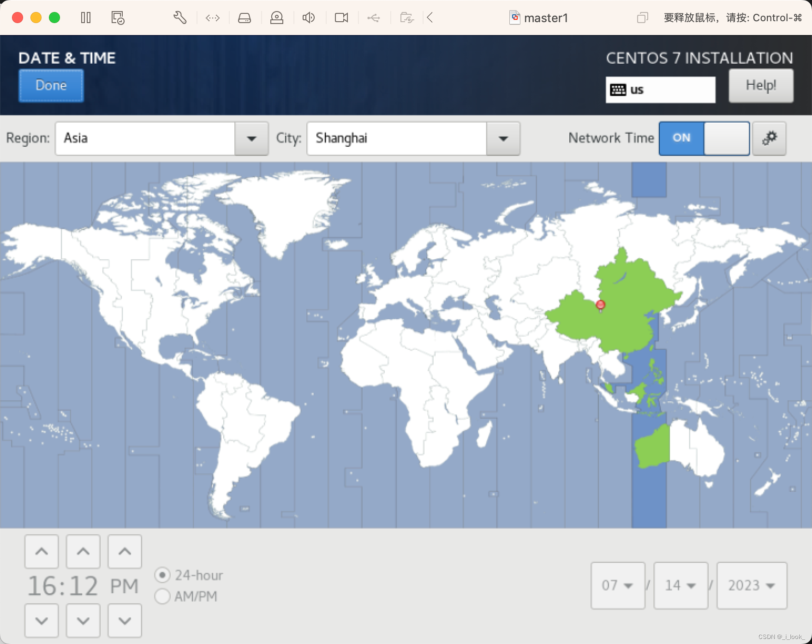Open the snapshot manager icon
Image resolution: width=812 pixels, height=644 pixels.
118,18
